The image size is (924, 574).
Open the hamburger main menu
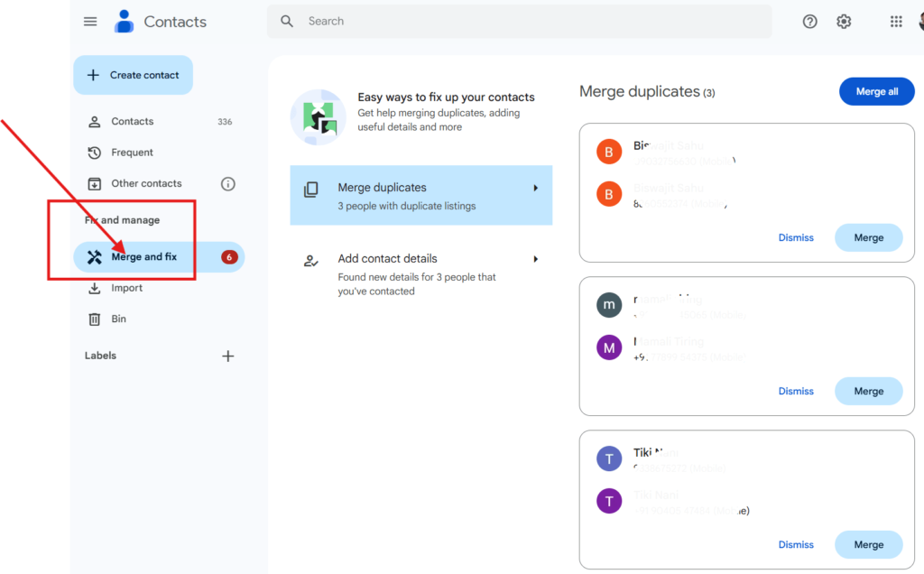point(90,22)
